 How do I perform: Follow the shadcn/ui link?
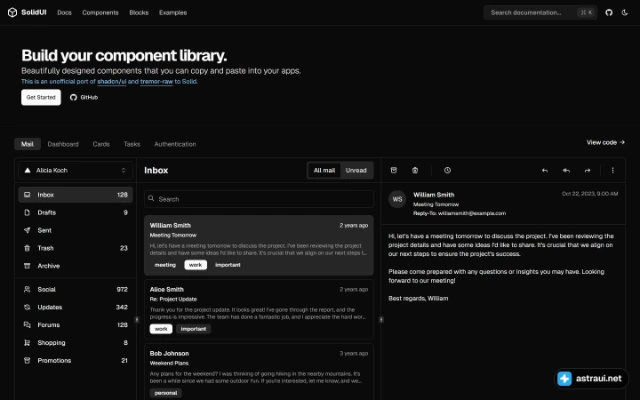coord(111,82)
